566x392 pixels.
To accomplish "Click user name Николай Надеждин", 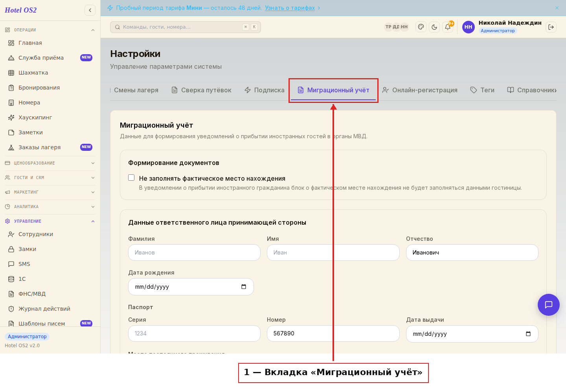I will pyautogui.click(x=510, y=23).
